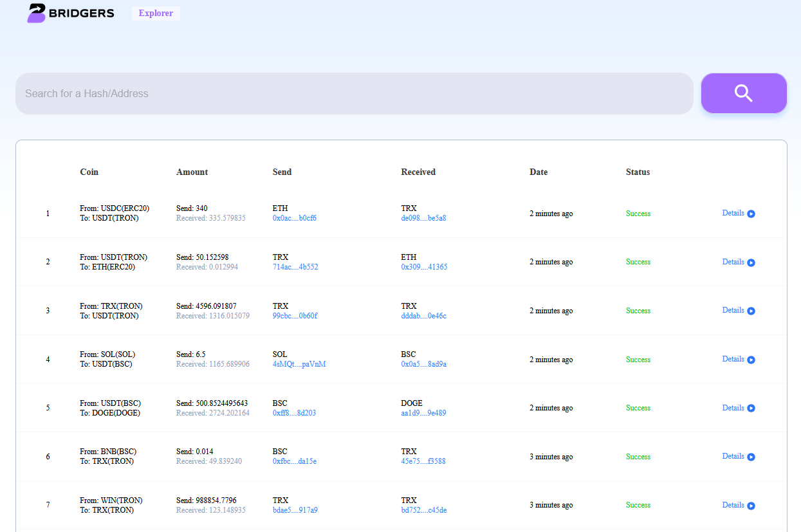
Task: Open received address 45e75....f3588
Action: (x=423, y=461)
